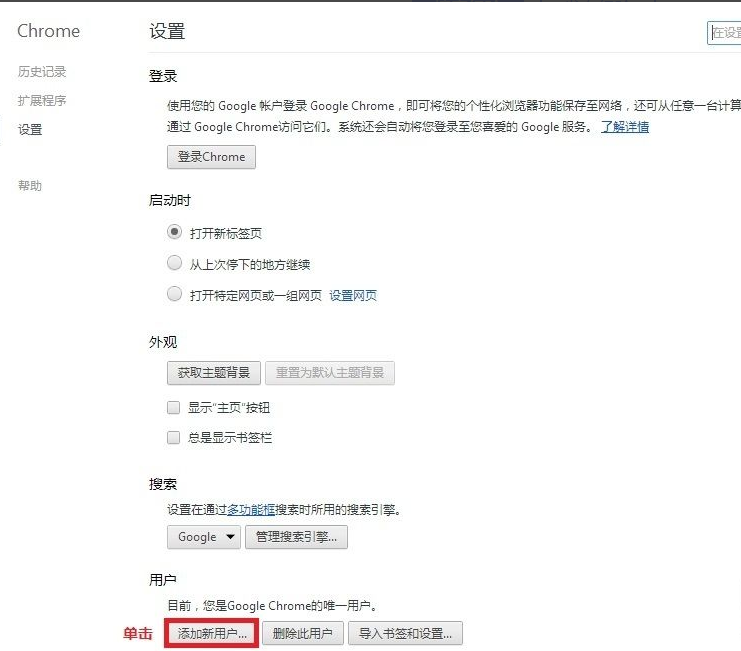This screenshot has height=651, width=741.
Task: Click the 管理搜索引擎... button
Action: [x=296, y=537]
